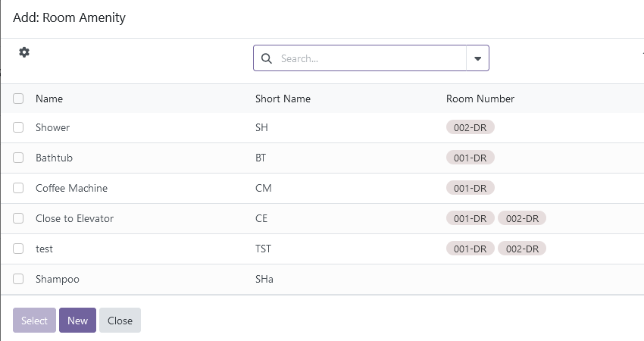
Task: Open the Coffee Machine amenity row
Action: click(322, 188)
